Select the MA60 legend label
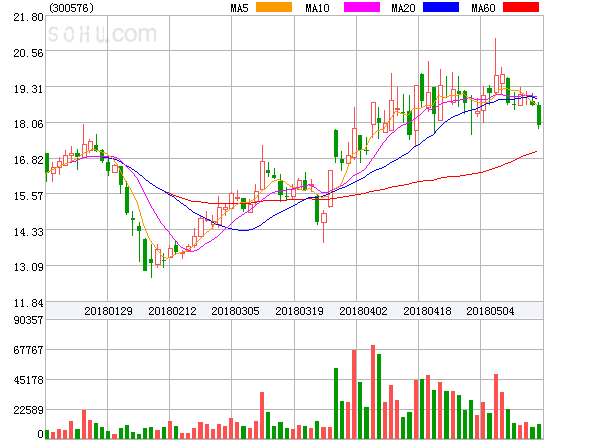 (x=483, y=8)
